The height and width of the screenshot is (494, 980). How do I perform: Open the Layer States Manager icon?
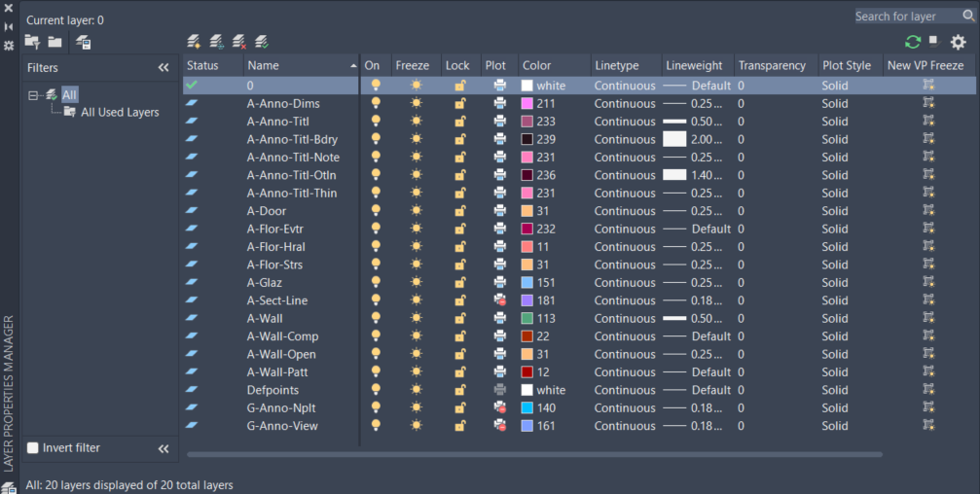tap(83, 43)
